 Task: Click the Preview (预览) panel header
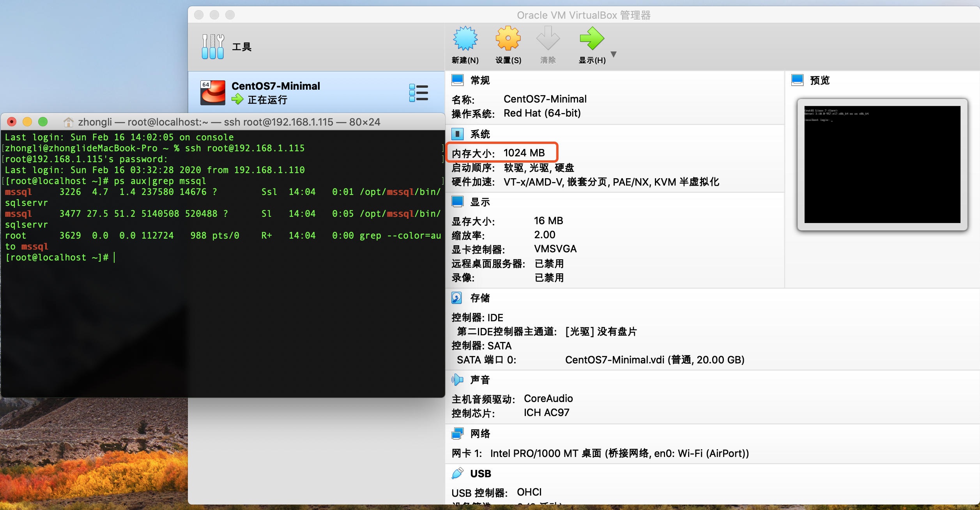coord(819,80)
